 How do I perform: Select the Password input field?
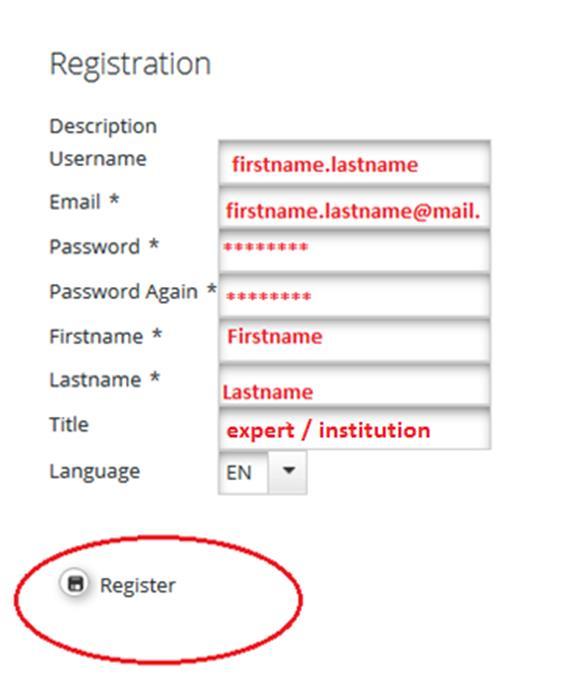click(354, 252)
